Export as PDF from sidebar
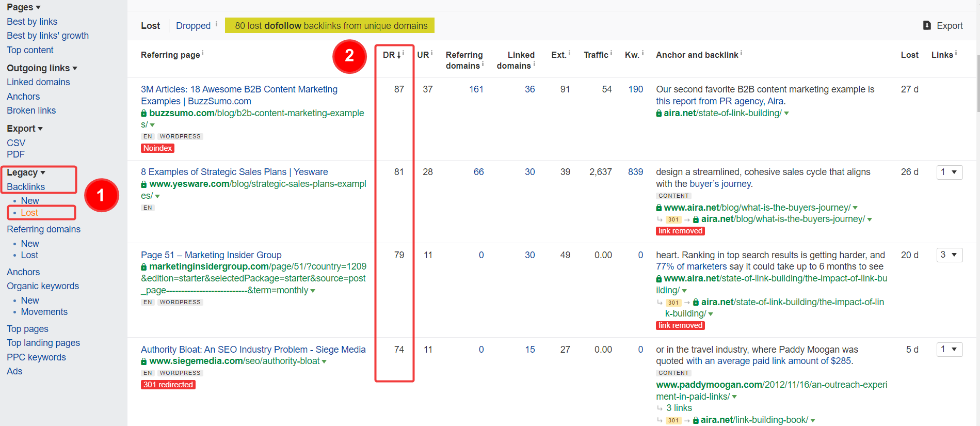980x426 pixels. pyautogui.click(x=15, y=154)
